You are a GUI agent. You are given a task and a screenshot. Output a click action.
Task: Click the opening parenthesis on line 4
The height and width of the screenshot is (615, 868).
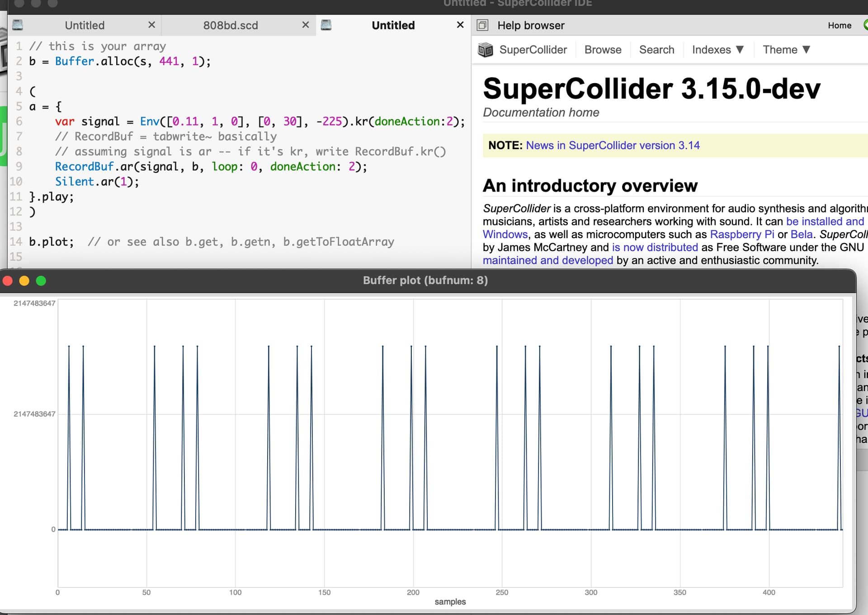coord(32,92)
